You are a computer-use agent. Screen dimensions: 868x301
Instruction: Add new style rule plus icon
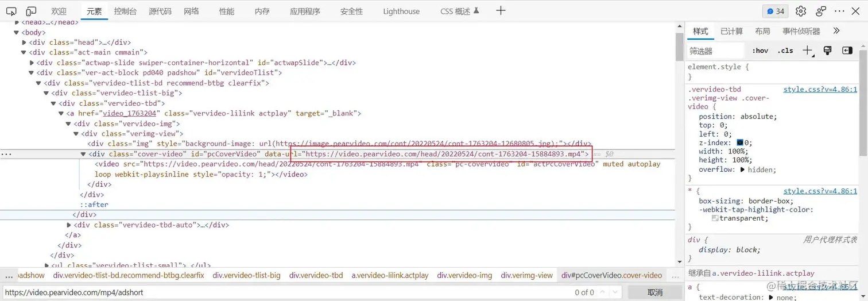click(x=808, y=51)
